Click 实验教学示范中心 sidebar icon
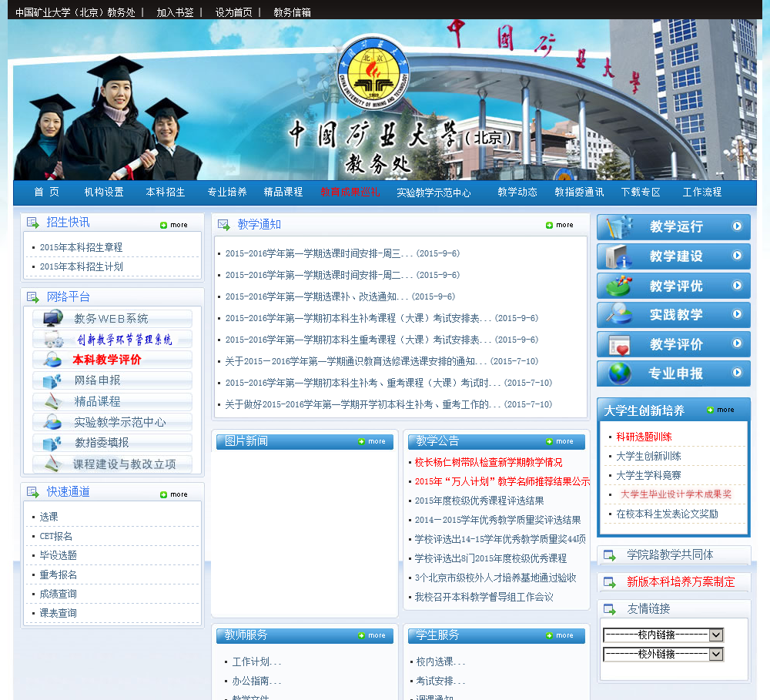 52,422
